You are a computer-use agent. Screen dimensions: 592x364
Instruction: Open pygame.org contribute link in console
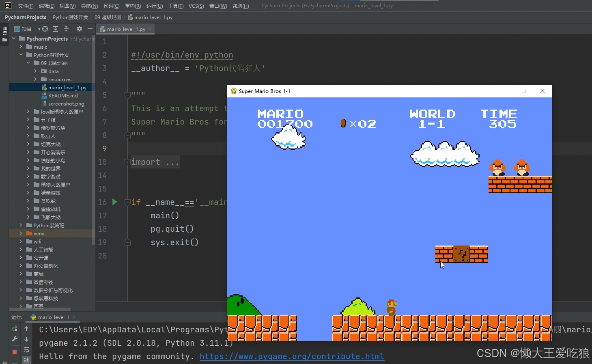[292, 356]
